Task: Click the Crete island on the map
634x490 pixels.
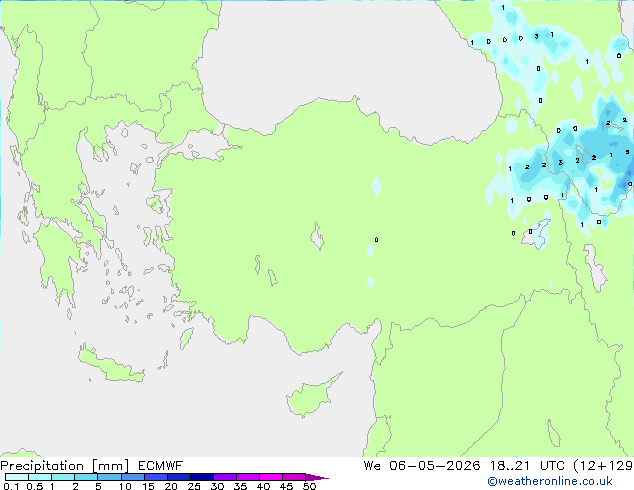Action: coord(111,366)
